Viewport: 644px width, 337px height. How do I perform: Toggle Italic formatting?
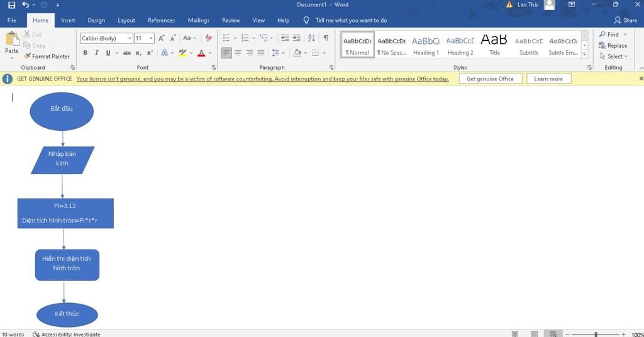coord(96,53)
